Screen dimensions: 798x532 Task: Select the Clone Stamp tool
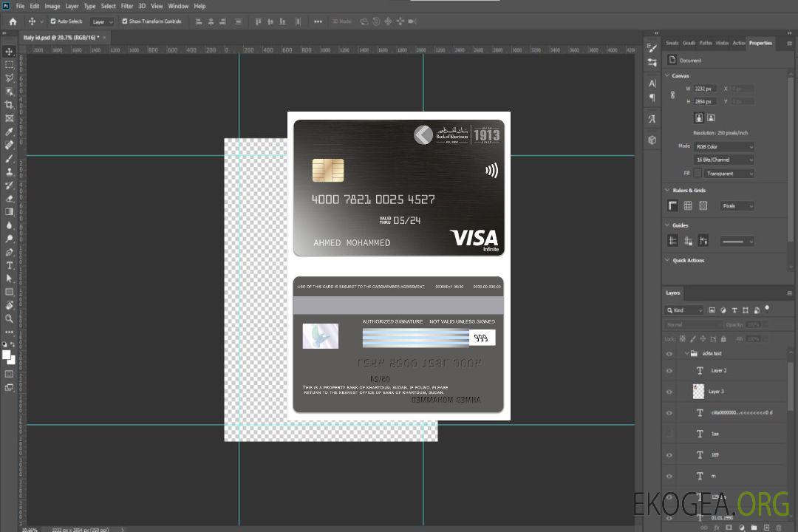point(9,172)
